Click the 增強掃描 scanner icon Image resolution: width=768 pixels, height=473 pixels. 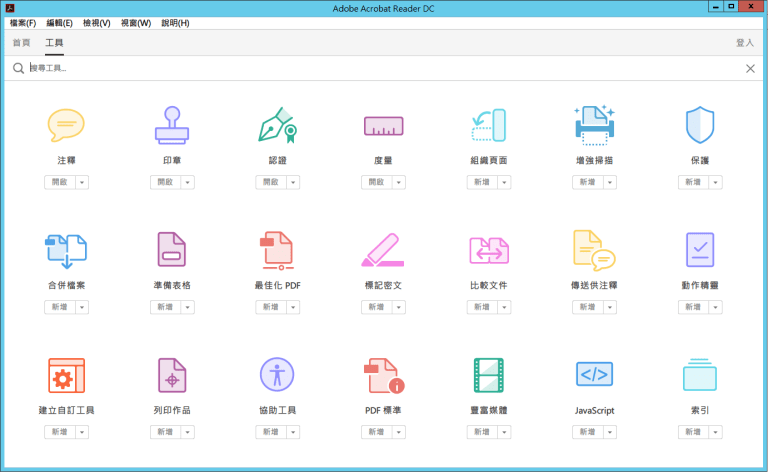pyautogui.click(x=594, y=125)
